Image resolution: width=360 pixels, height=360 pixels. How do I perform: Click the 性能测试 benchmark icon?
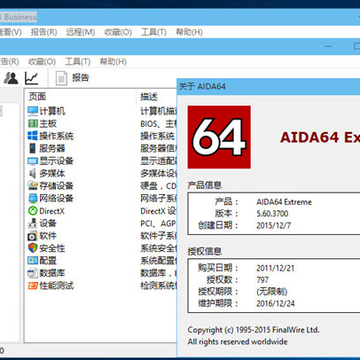pyautogui.click(x=33, y=286)
